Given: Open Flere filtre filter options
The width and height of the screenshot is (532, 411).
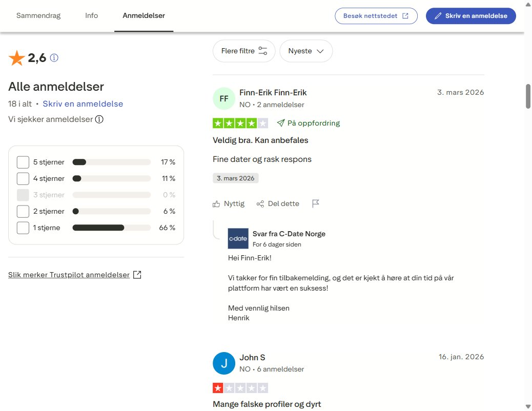Looking at the screenshot, I should (x=244, y=51).
